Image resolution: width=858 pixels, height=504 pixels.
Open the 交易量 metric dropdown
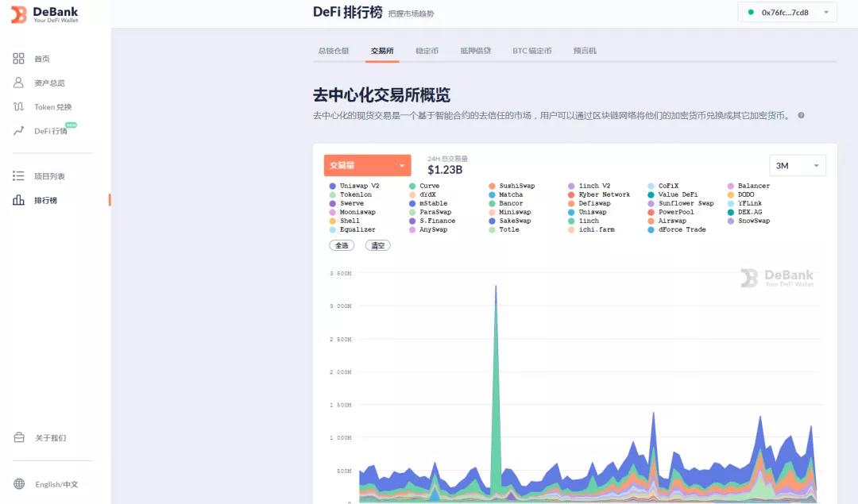(367, 164)
